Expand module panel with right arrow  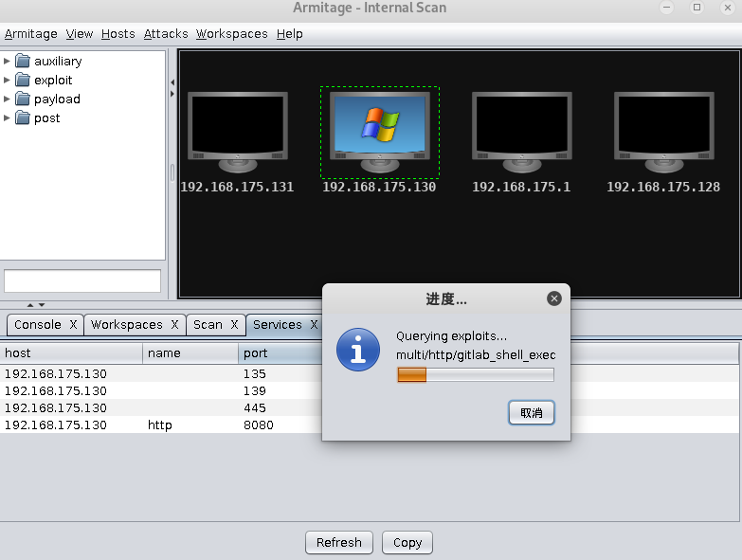point(172,94)
